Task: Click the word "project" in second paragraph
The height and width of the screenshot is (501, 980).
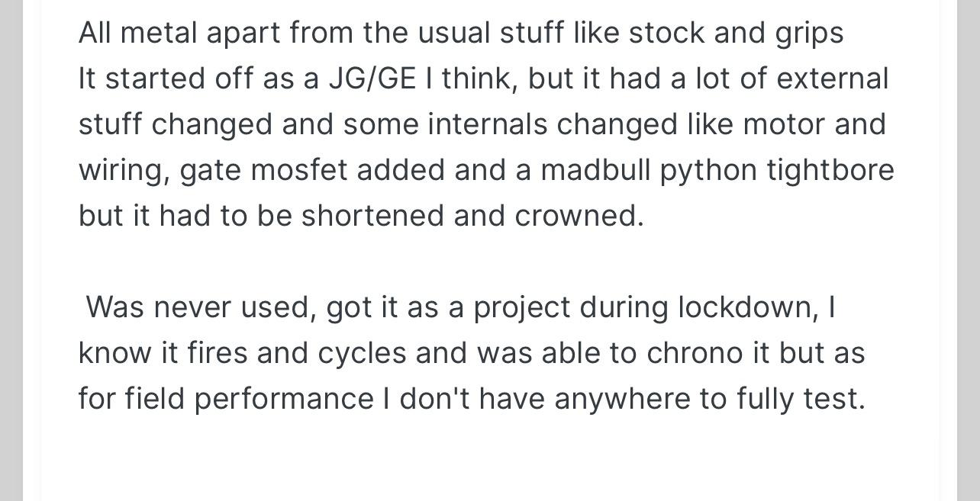Action: (522, 309)
